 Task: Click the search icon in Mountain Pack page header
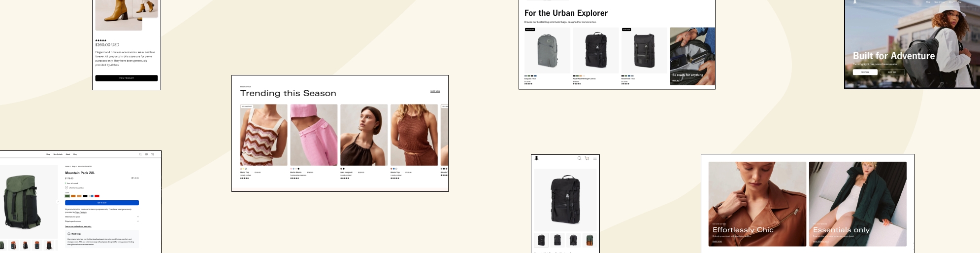coord(140,154)
